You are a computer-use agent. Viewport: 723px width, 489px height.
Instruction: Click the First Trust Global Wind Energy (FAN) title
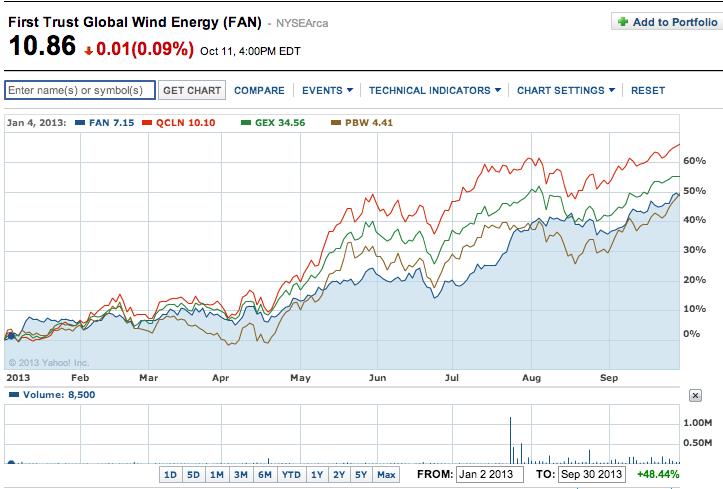pyautogui.click(x=135, y=22)
